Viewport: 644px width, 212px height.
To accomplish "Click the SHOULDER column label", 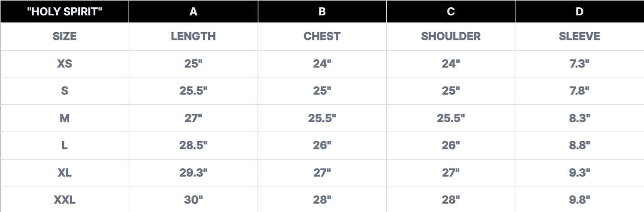I will 451,36.
